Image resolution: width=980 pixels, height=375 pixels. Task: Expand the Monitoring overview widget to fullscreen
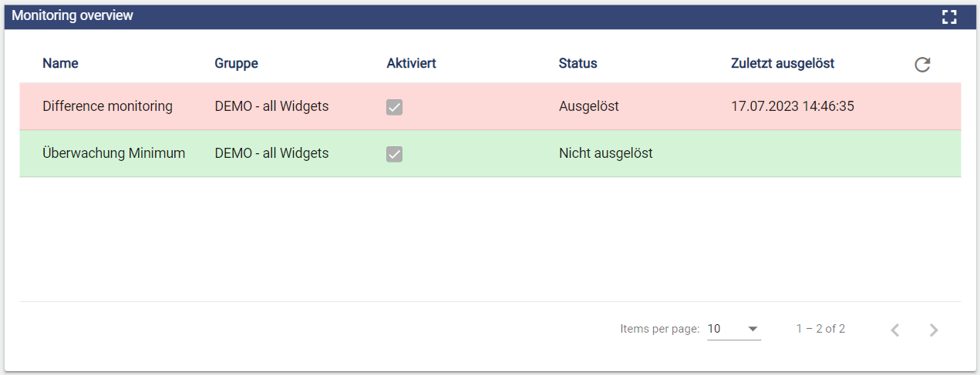[949, 17]
